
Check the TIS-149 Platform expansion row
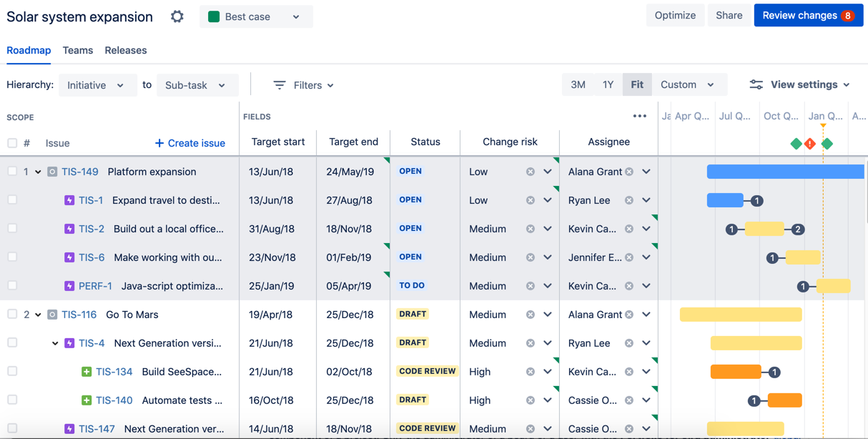click(12, 172)
